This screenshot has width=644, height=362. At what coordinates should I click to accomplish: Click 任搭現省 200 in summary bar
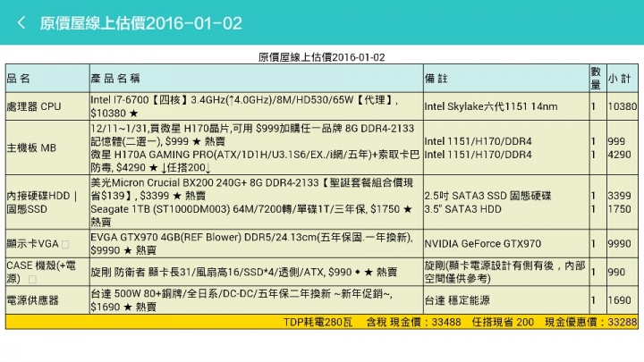coord(503,322)
